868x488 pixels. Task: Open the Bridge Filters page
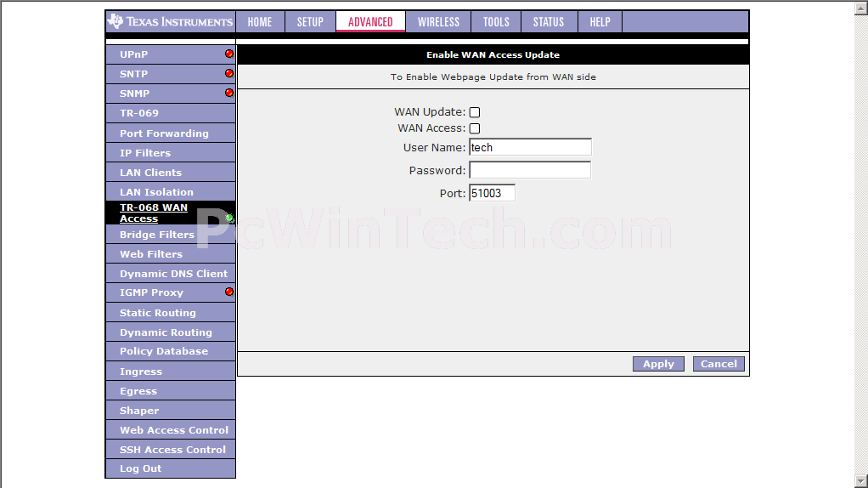156,235
